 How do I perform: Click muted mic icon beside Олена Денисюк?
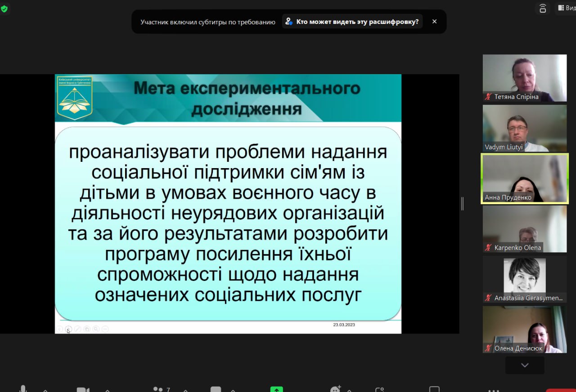[488, 348]
